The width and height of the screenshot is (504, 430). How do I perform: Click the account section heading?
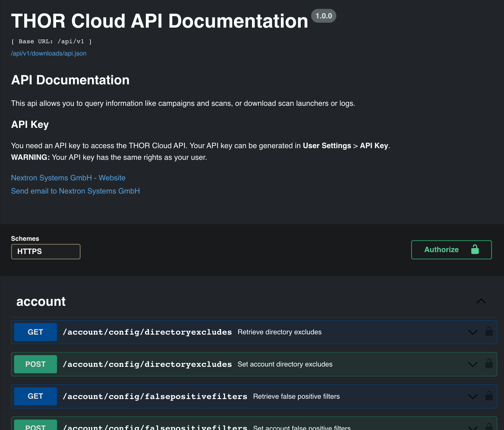coord(41,301)
